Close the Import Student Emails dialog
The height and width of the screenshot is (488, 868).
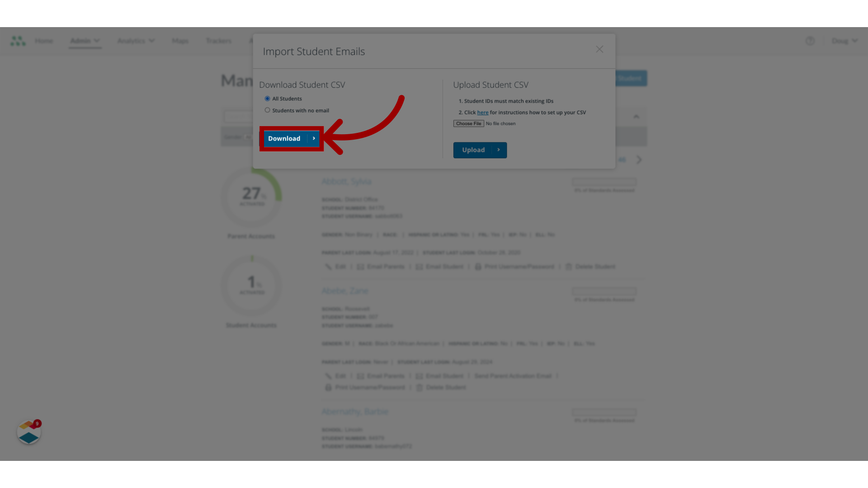(x=600, y=49)
